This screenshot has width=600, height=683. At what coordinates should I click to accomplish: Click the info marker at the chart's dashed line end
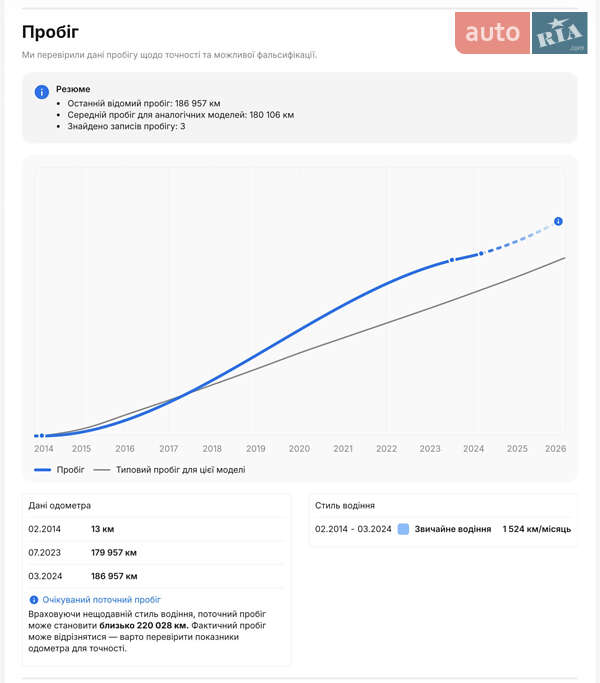558,221
